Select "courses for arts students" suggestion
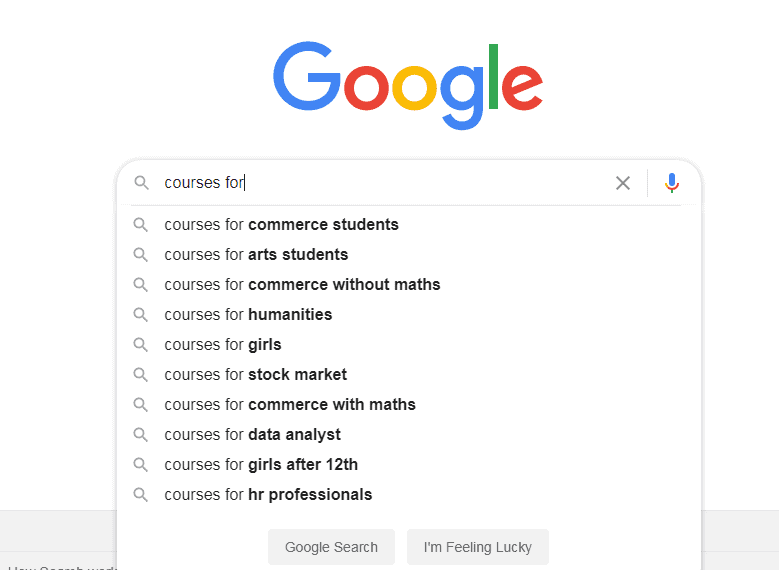 click(x=256, y=255)
